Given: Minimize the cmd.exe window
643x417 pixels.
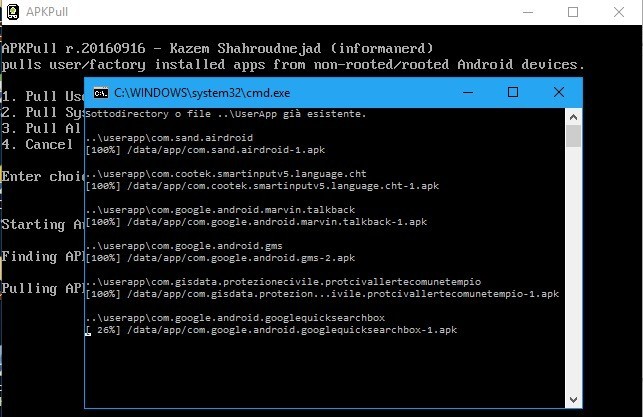Looking at the screenshot, I should point(467,92).
